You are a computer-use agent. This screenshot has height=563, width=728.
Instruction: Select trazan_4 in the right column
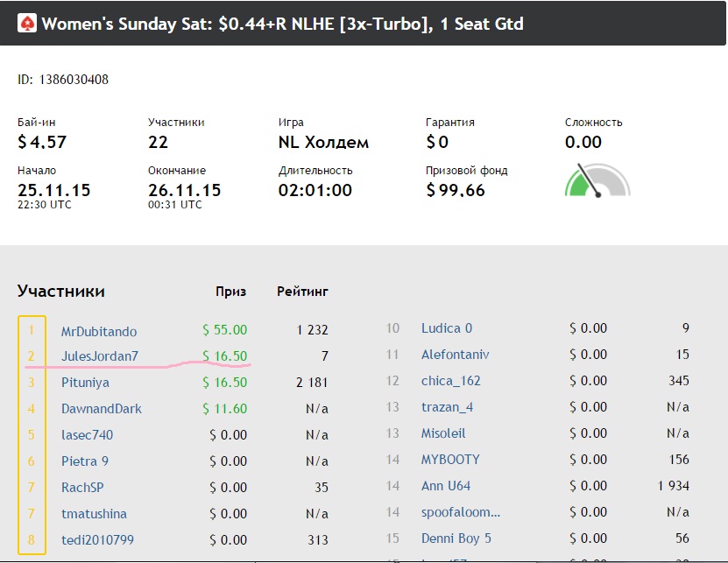tap(447, 407)
